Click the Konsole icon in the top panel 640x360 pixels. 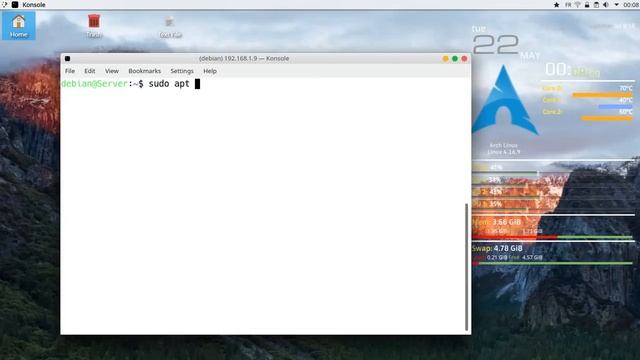click(x=15, y=4)
